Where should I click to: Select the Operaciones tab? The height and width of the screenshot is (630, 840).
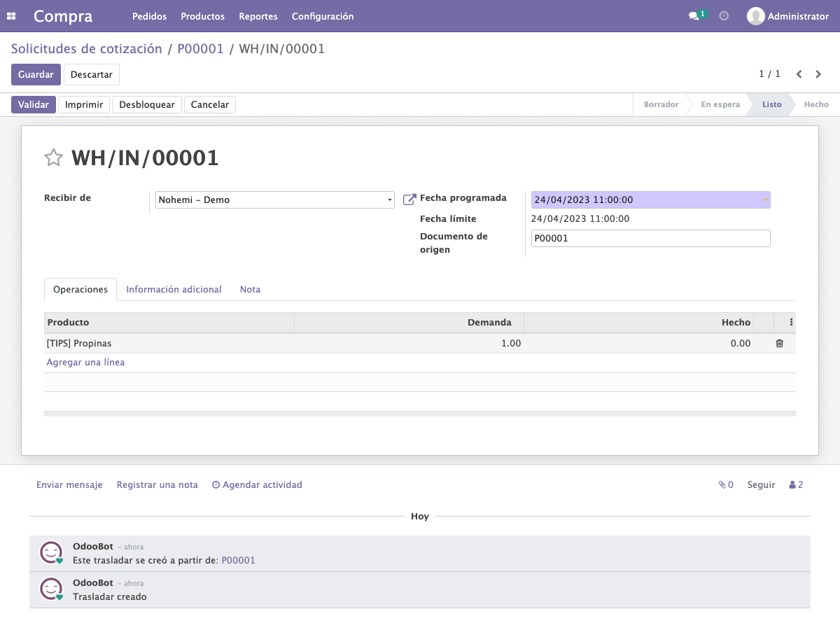[x=80, y=289]
